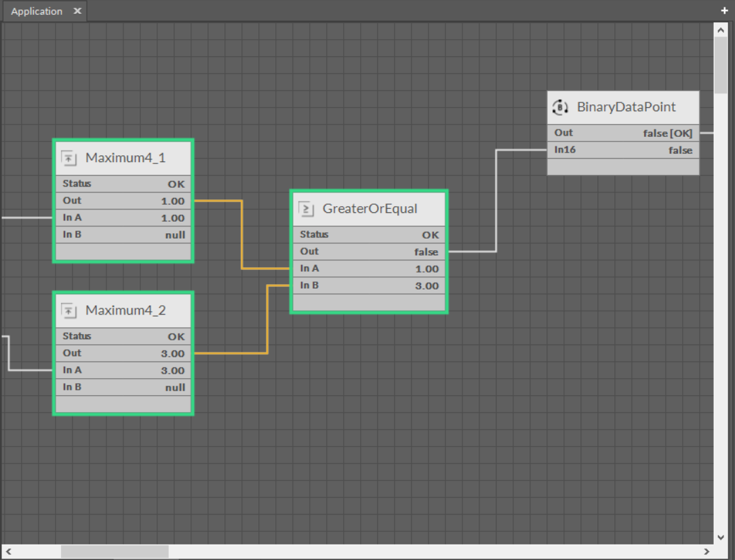Select the GreaterOrEqual comparison icon

306,209
